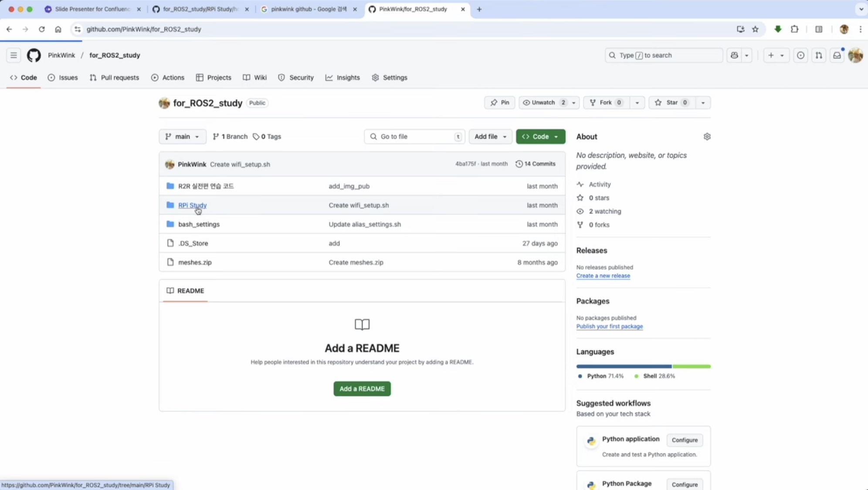
Task: Open the RPi Study folder link
Action: 192,205
